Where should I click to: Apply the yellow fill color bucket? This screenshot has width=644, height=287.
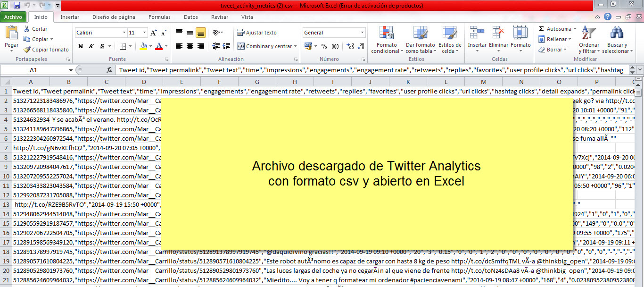click(x=143, y=46)
